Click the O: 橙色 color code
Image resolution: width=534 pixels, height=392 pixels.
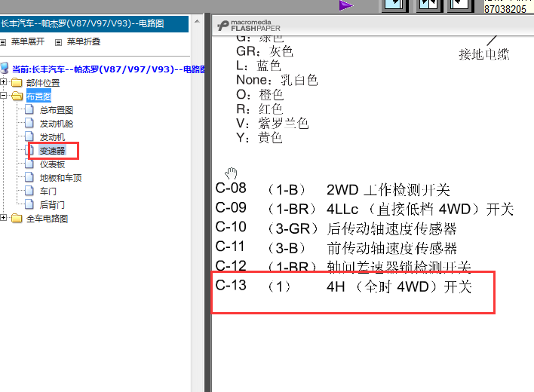click(259, 94)
